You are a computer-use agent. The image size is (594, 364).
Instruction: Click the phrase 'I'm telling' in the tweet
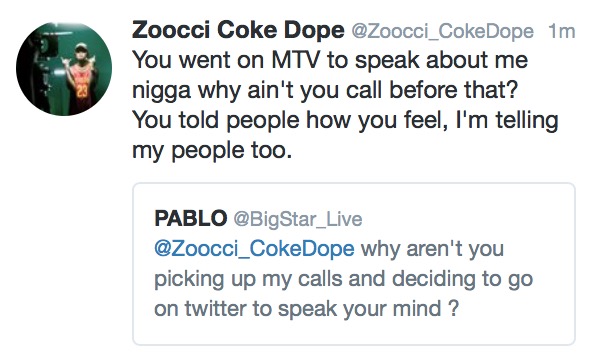(506, 121)
